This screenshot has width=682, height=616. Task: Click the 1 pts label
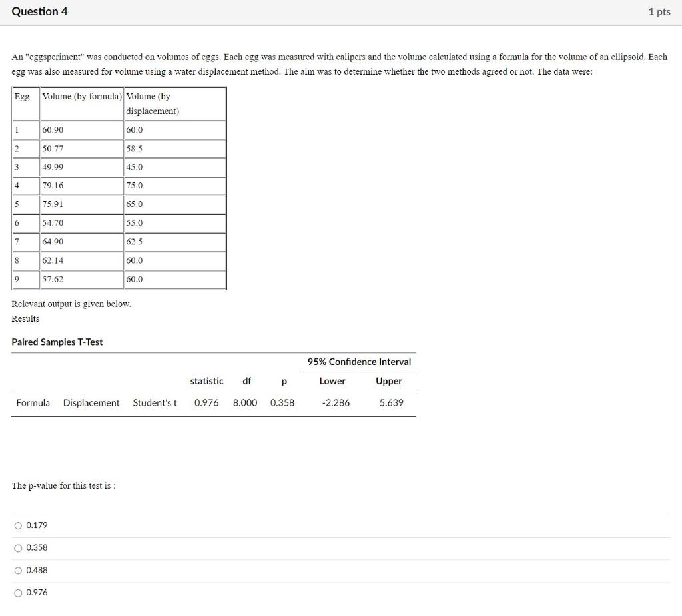coord(659,12)
